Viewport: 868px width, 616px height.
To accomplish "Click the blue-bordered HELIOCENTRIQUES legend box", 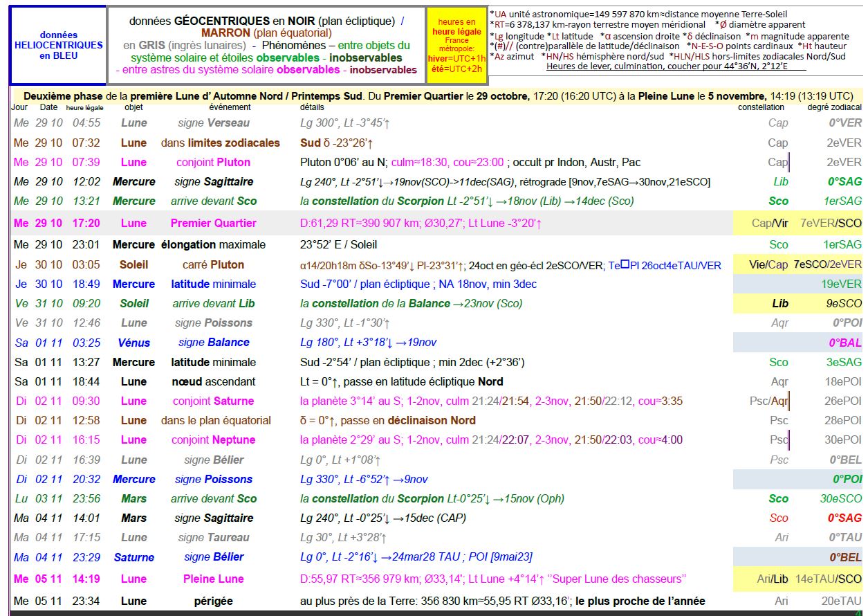I will pos(58,45).
